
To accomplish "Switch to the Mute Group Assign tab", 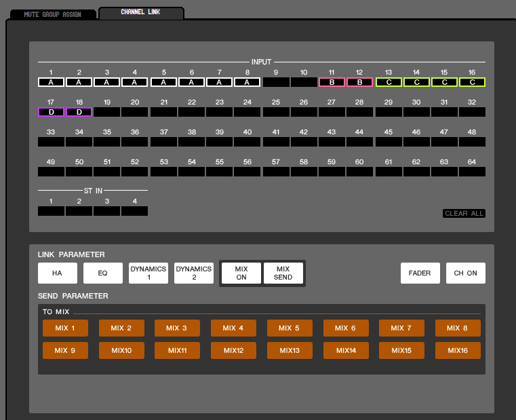I will click(x=53, y=14).
